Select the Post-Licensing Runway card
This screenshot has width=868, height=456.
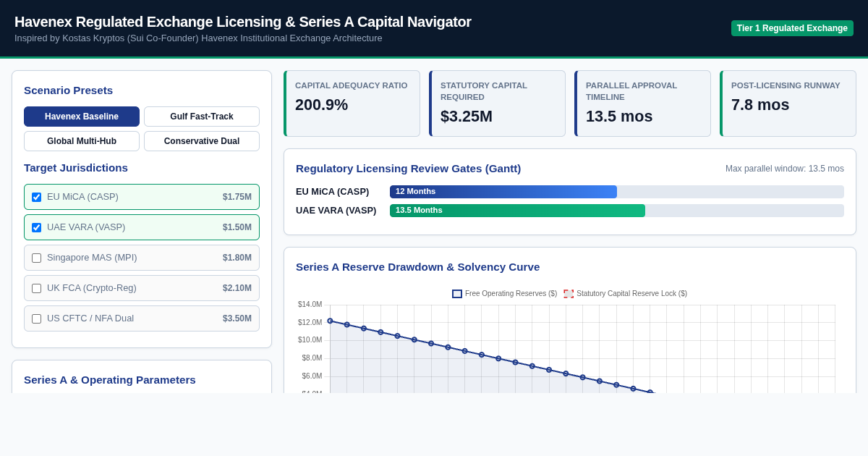[788, 104]
